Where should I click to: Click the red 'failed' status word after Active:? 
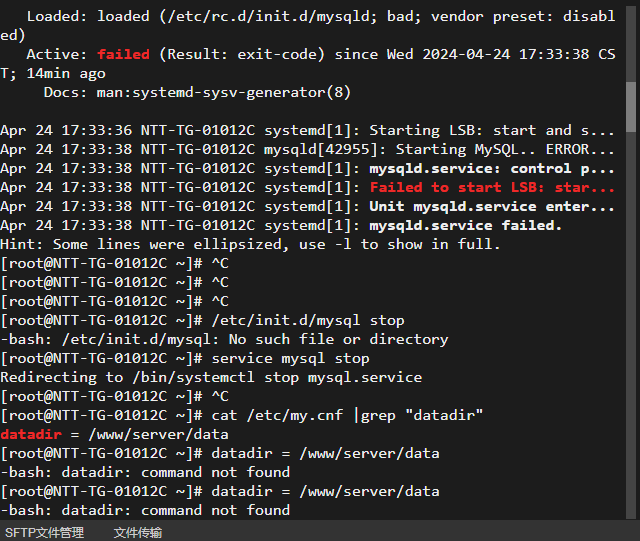(x=123, y=54)
